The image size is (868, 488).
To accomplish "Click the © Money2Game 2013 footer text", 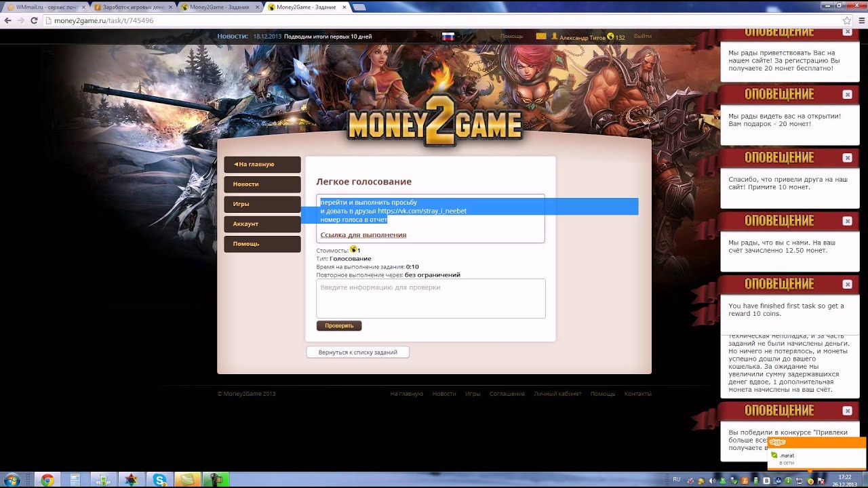I will pyautogui.click(x=246, y=394).
